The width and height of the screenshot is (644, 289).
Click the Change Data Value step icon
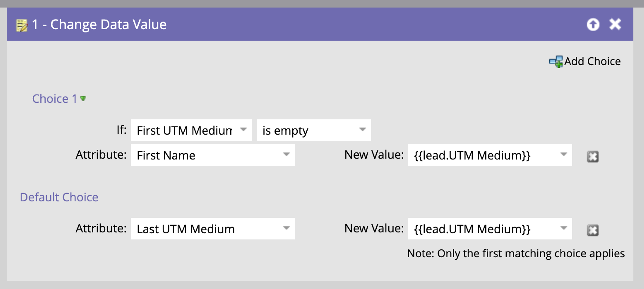click(x=22, y=25)
